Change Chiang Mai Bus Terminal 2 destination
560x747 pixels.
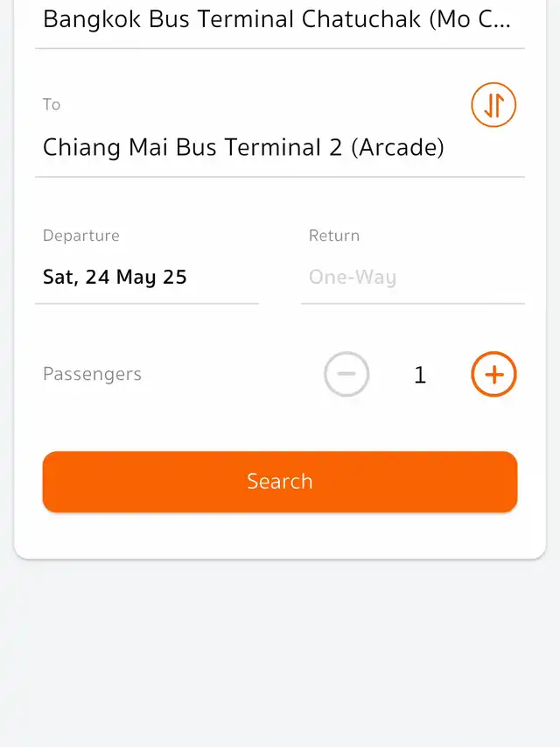(243, 147)
